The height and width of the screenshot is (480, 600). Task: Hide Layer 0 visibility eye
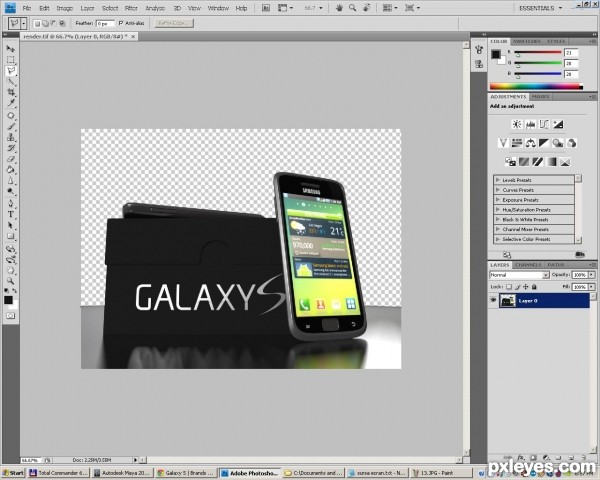coord(493,300)
